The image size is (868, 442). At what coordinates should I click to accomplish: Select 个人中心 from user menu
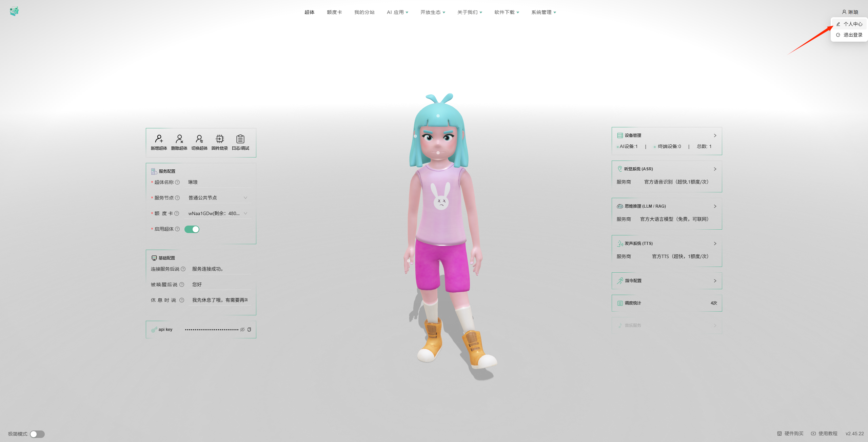852,24
